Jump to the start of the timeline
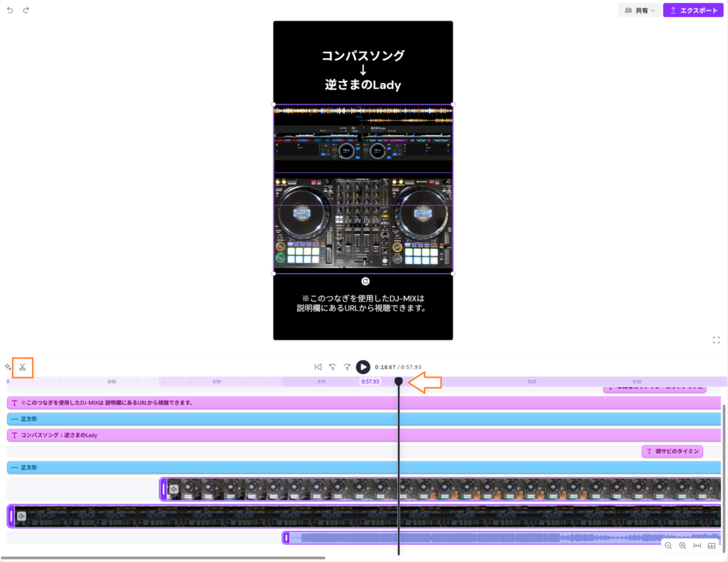Viewport: 728px width, 562px height. [318, 367]
